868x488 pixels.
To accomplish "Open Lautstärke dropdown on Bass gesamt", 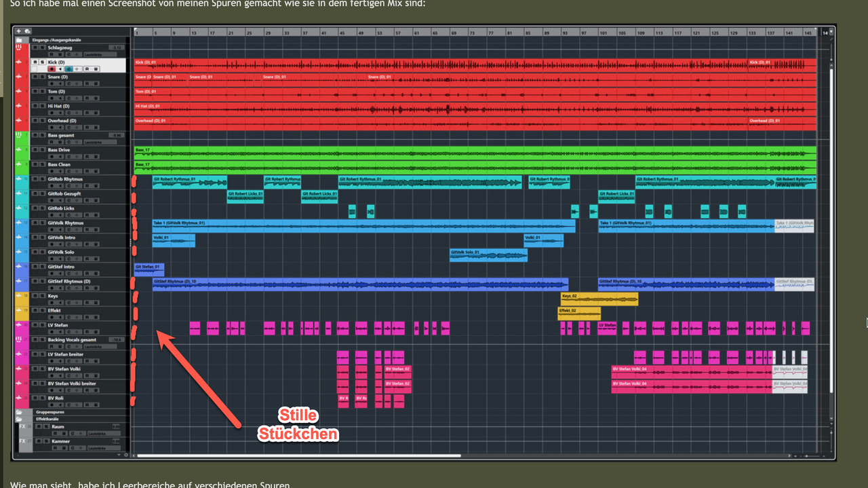I will pos(100,142).
